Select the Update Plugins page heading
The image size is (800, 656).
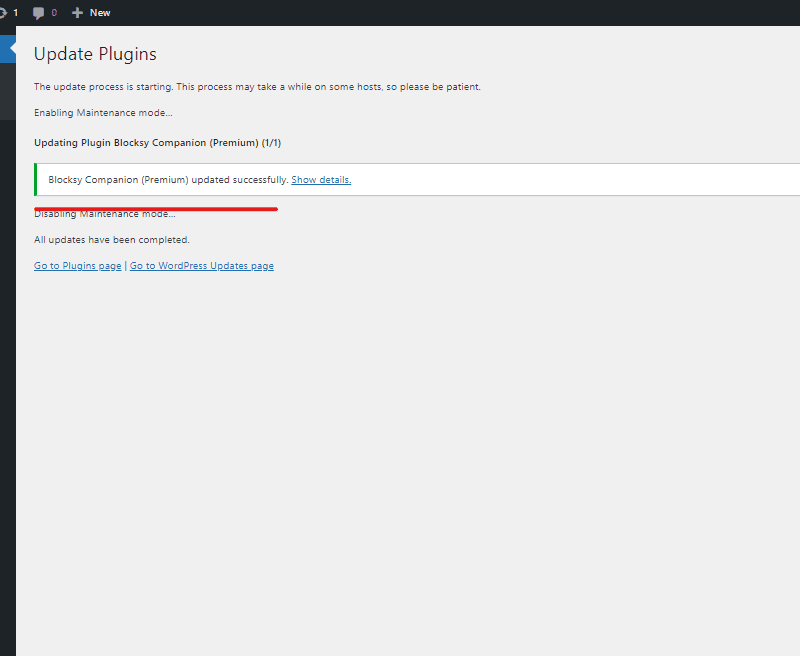click(x=95, y=54)
